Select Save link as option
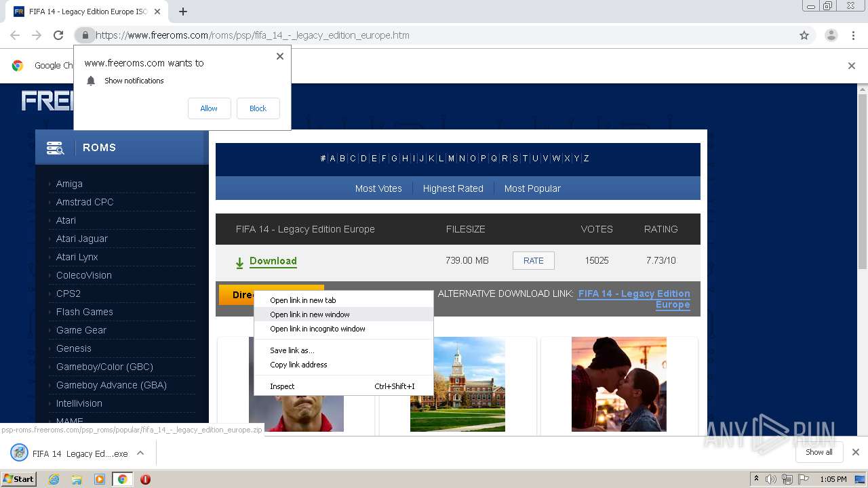This screenshot has height=488, width=868. pos(343,350)
